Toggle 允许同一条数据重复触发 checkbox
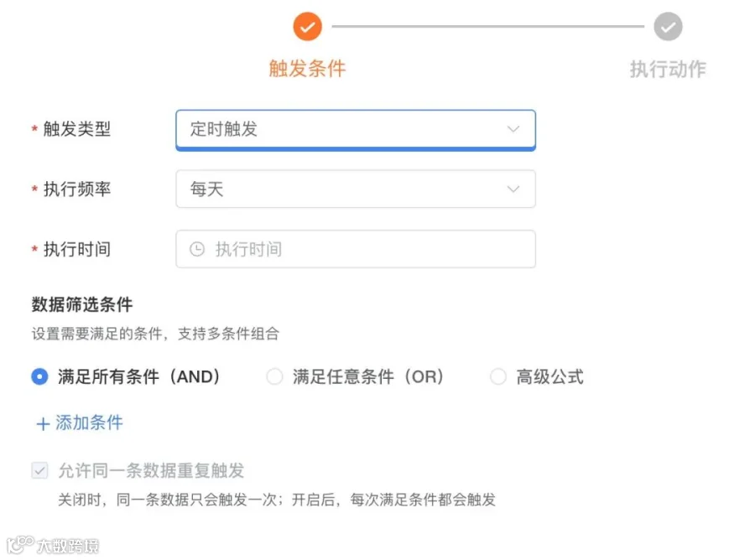 click(x=39, y=470)
